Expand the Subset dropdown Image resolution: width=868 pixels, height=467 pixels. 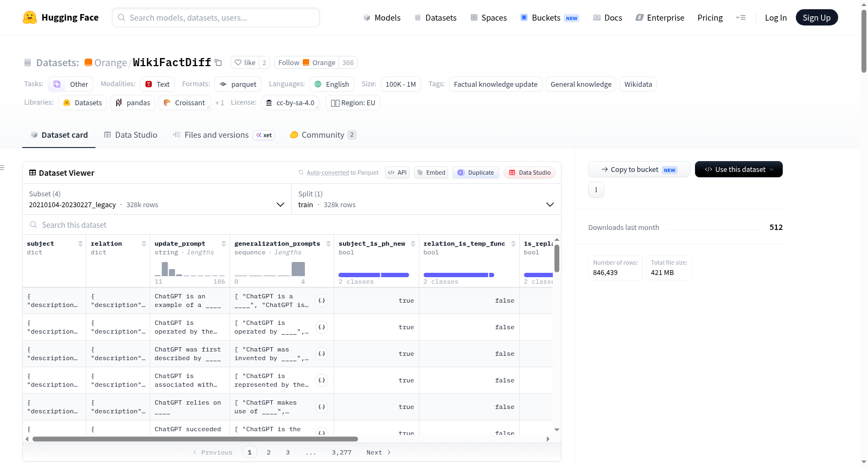157,199
